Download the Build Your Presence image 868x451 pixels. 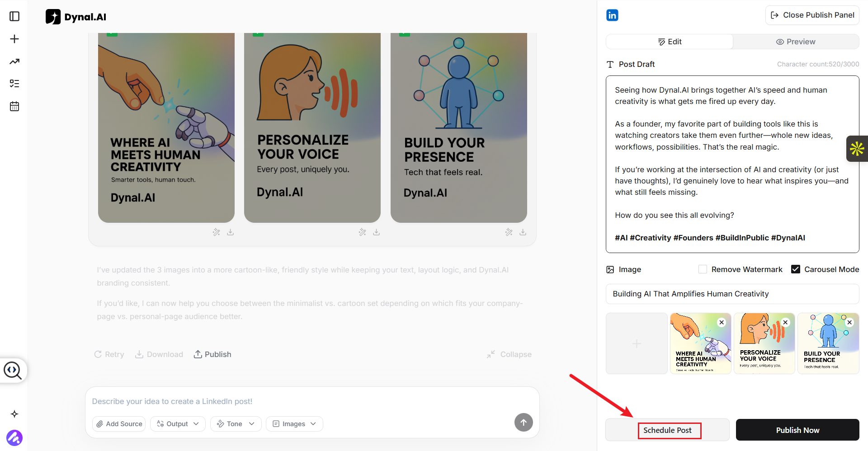click(523, 232)
